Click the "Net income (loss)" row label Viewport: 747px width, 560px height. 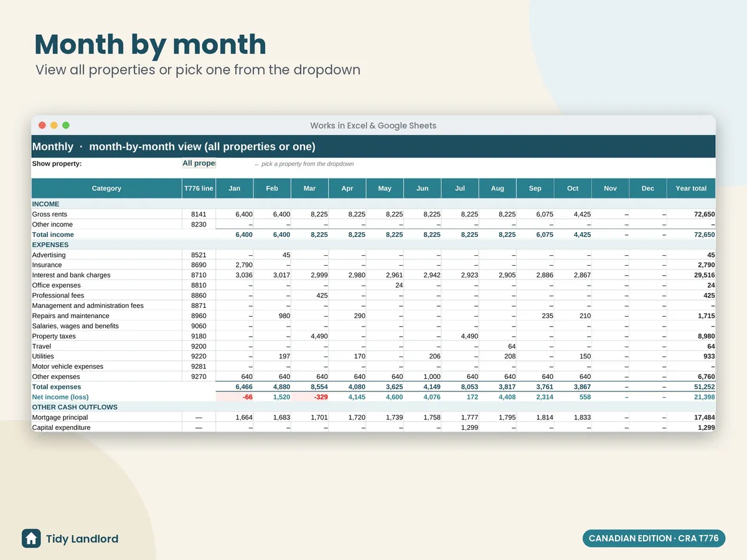coord(60,397)
